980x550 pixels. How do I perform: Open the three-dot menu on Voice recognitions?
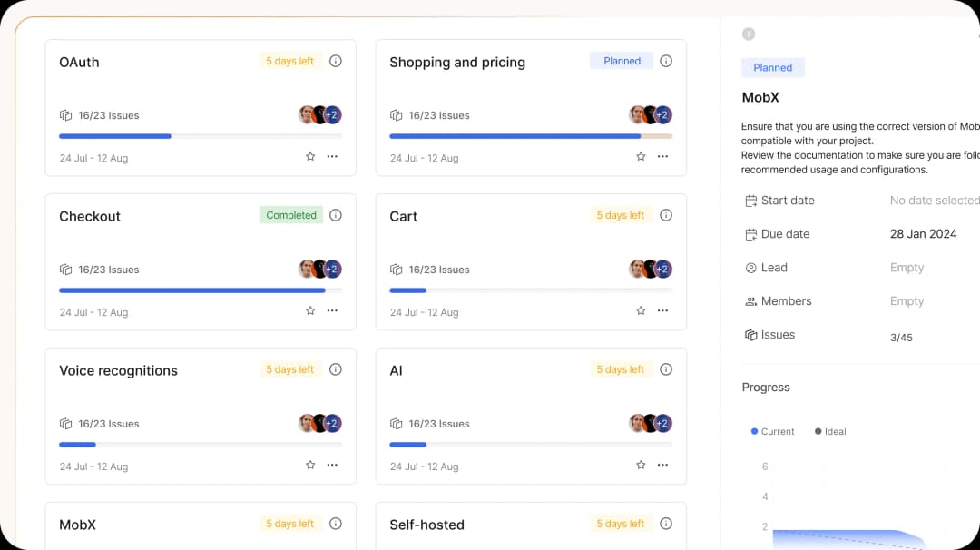[x=332, y=465]
